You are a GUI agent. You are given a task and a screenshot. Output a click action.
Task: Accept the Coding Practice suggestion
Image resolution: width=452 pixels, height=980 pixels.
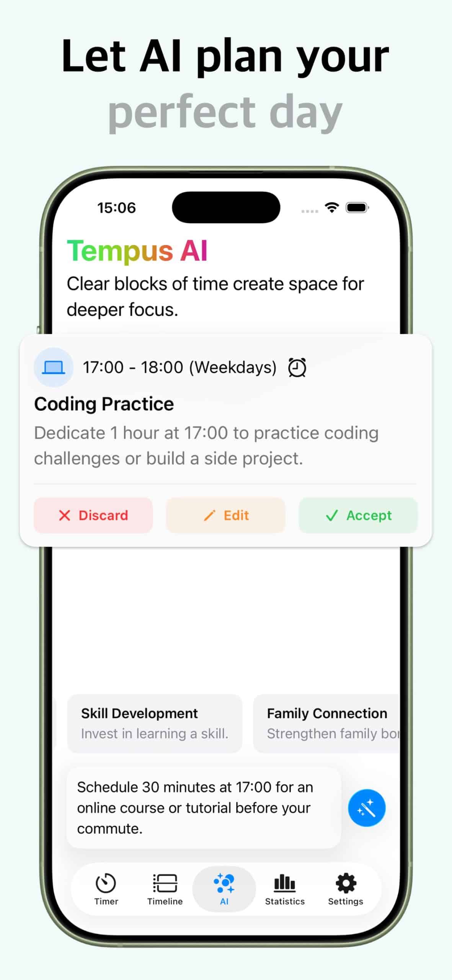358,515
